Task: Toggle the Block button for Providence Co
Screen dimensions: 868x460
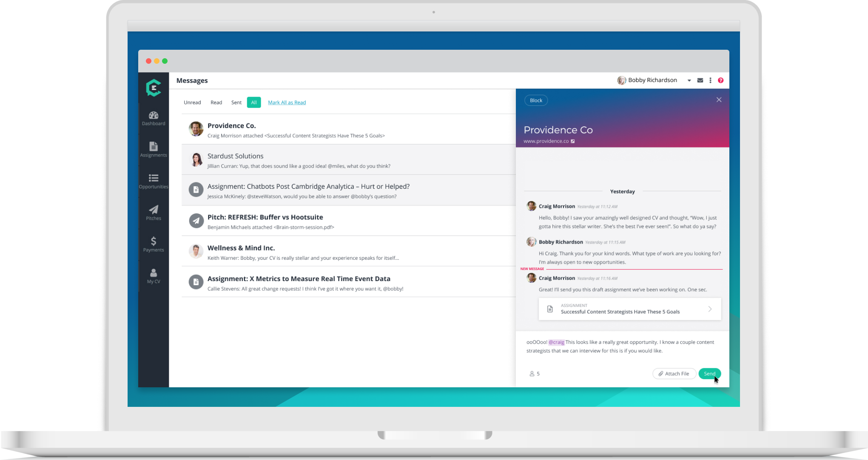Action: coord(535,100)
